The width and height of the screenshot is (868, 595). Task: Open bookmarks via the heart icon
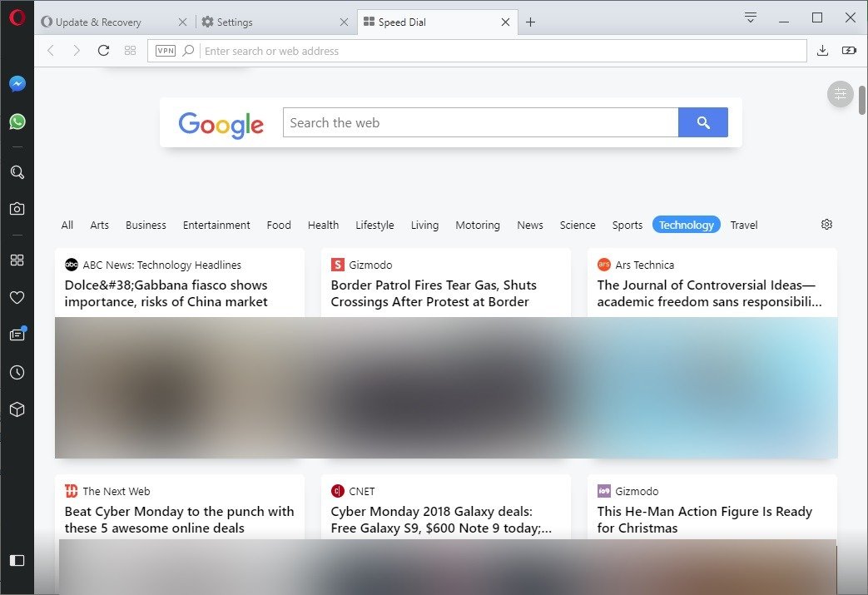(17, 297)
